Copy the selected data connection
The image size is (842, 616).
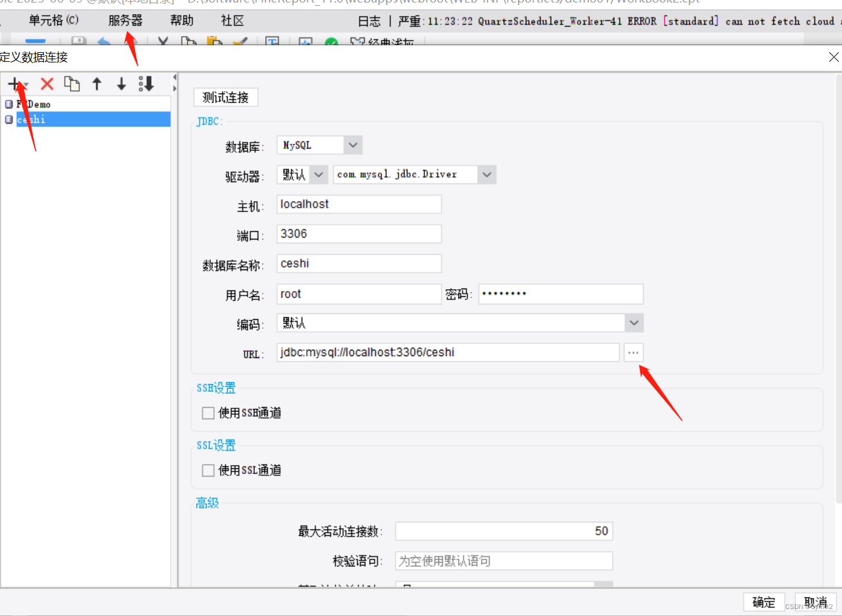72,84
